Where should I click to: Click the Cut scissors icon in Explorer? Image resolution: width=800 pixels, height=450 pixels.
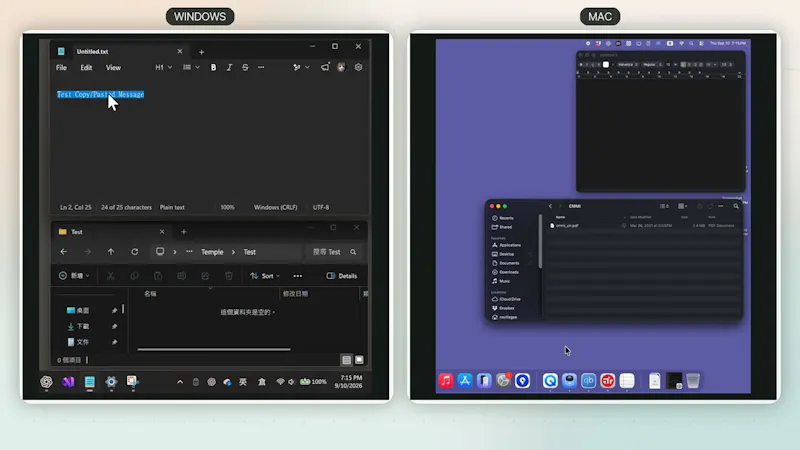(111, 276)
